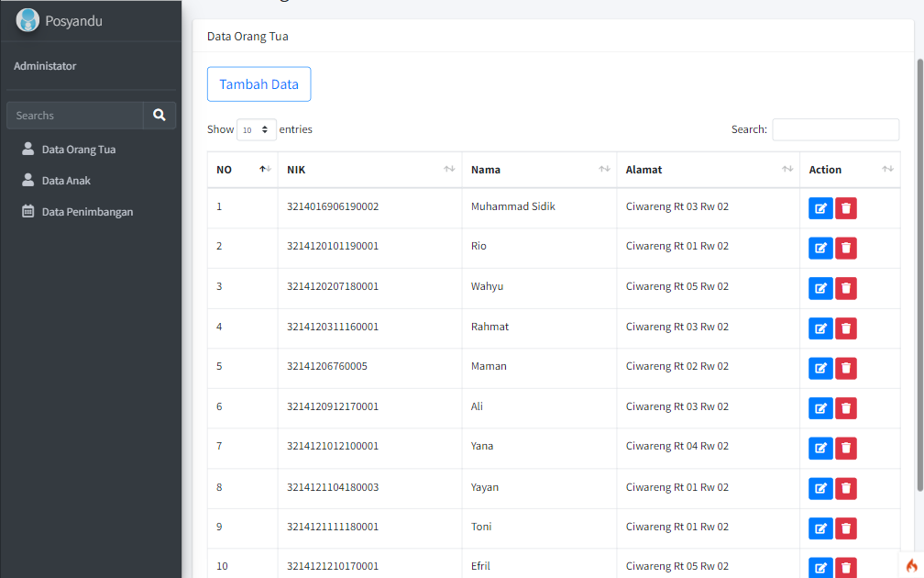Select Data Orang Tua in the sidebar

click(x=78, y=150)
